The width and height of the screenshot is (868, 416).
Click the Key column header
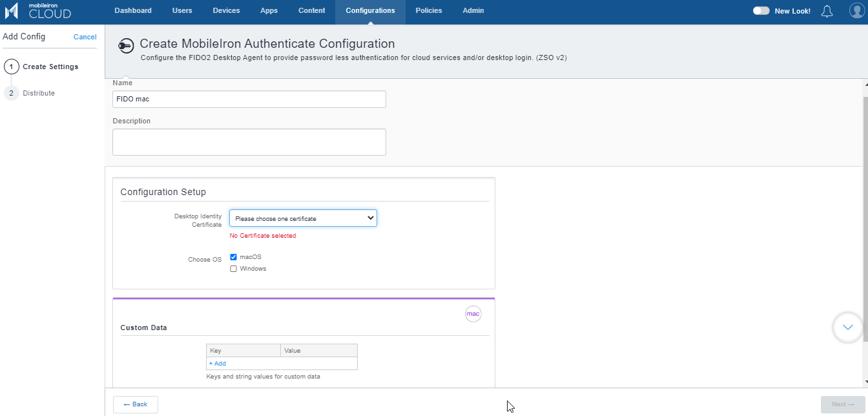click(x=243, y=351)
